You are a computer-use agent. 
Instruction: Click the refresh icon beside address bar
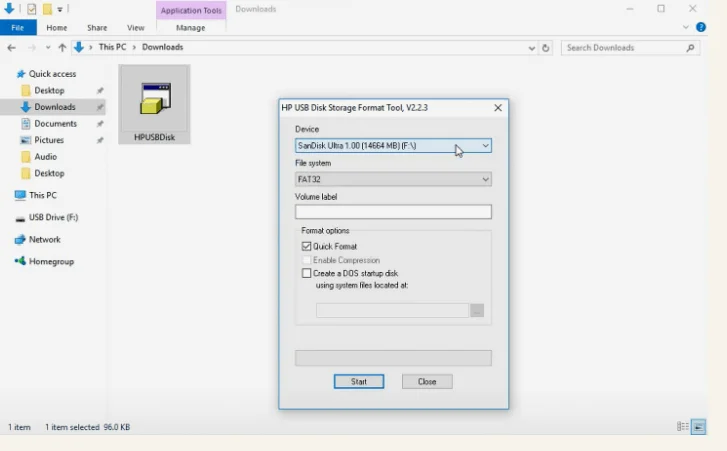546,47
